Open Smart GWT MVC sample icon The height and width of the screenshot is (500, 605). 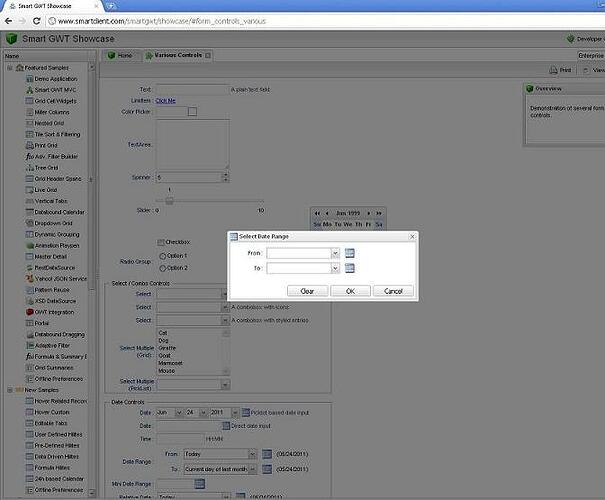pos(29,90)
